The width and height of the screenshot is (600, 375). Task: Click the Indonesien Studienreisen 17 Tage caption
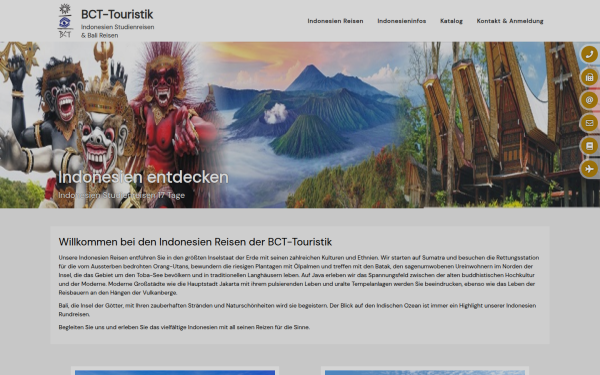pyautogui.click(x=121, y=195)
